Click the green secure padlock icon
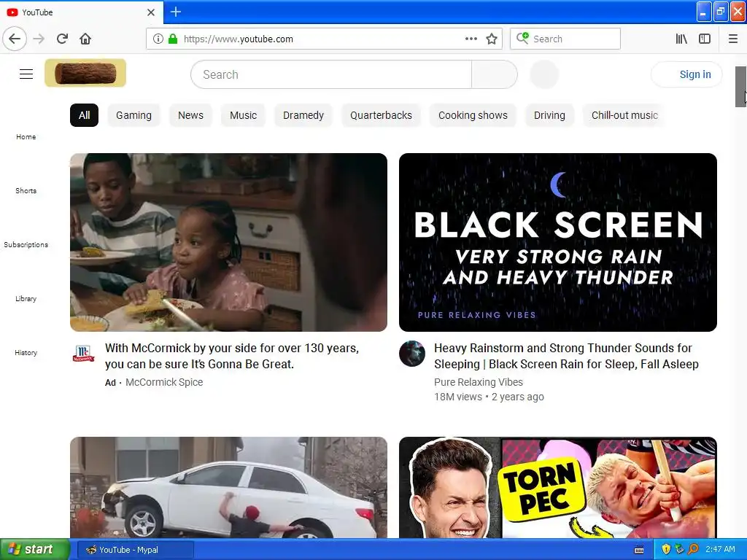This screenshot has height=560, width=747. (173, 39)
